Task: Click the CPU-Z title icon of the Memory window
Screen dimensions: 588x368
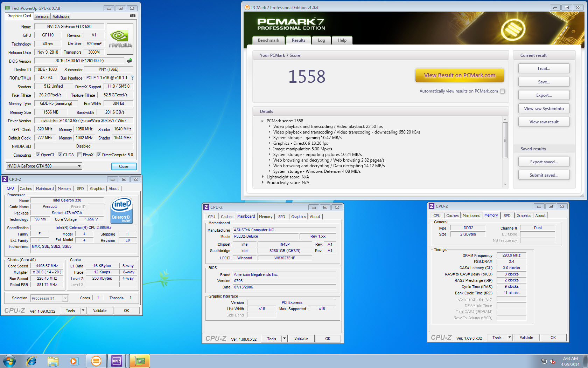Action: [x=432, y=206]
